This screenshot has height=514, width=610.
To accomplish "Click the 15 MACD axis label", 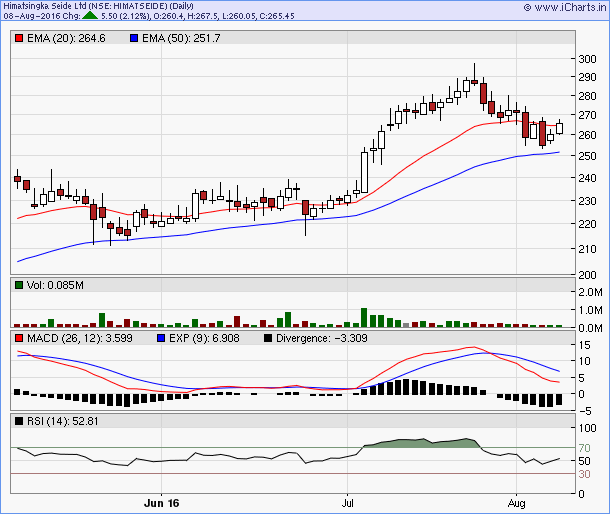I will (x=584, y=345).
